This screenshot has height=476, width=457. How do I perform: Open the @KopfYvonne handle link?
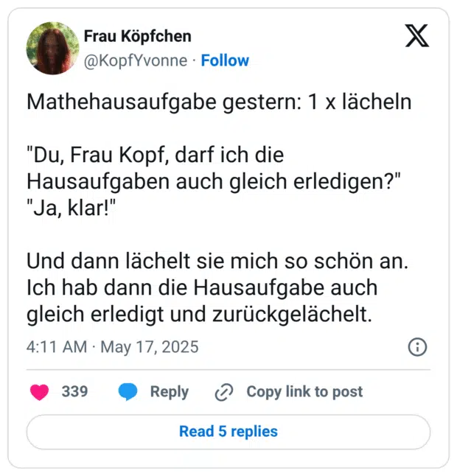point(136,60)
